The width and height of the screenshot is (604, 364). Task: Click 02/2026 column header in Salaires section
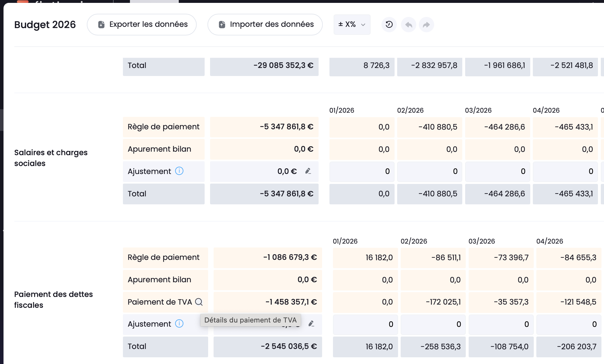410,110
